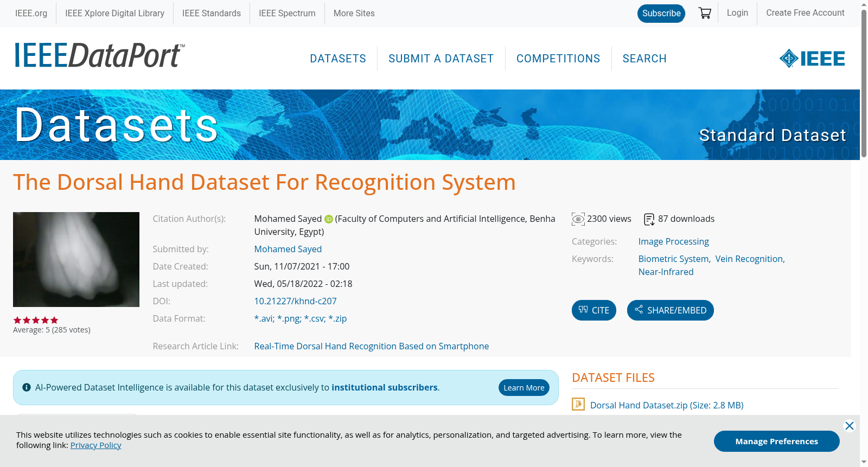Screen dimensions: 868x467
Task: Click the SHARE/EMBED button
Action: [x=671, y=310]
